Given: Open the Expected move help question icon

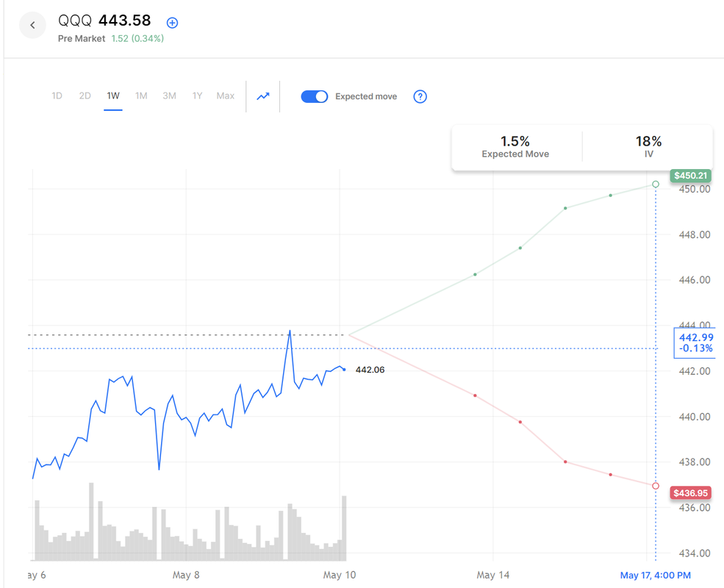Looking at the screenshot, I should [420, 96].
